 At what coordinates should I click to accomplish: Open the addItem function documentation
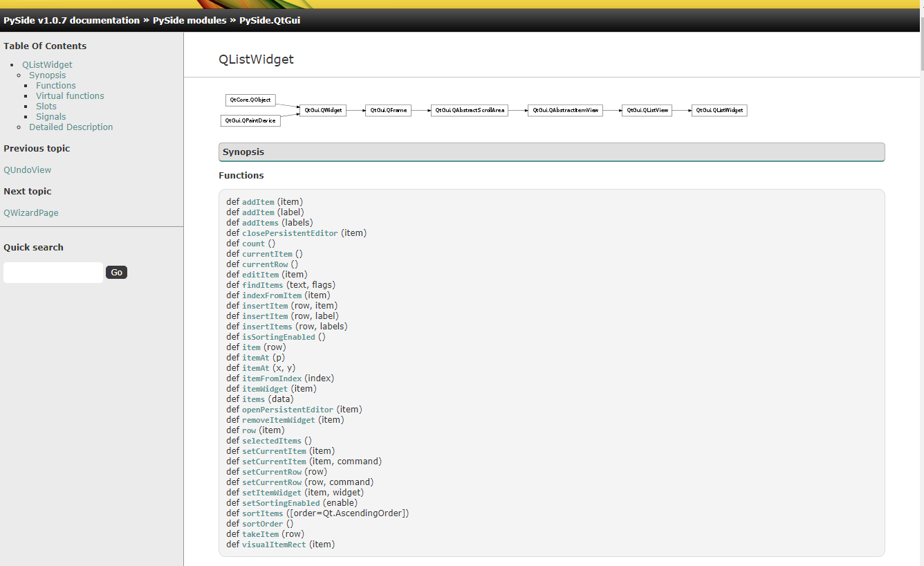point(257,201)
